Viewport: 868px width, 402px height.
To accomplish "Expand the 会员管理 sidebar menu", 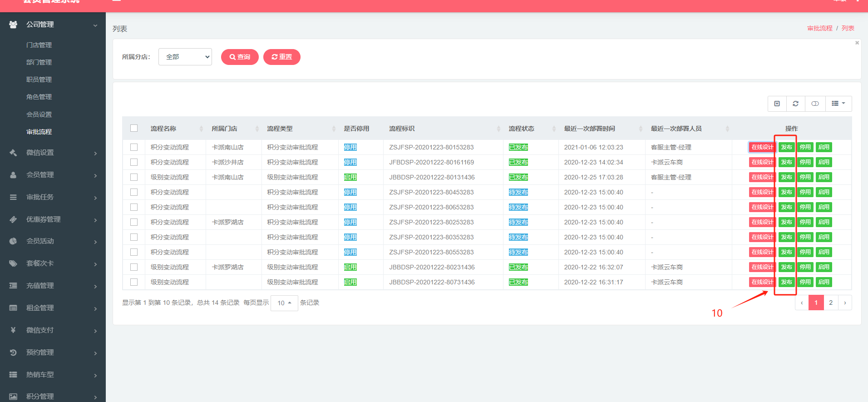I will 53,175.
